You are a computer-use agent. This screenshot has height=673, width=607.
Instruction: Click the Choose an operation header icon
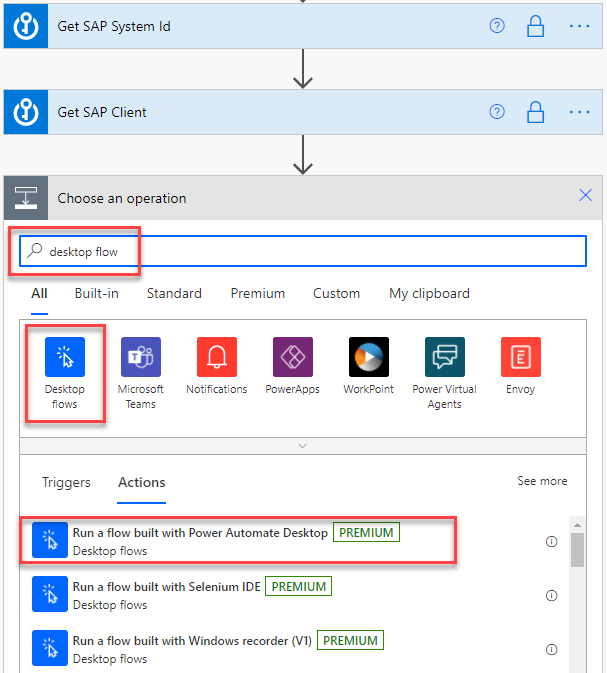[x=26, y=198]
